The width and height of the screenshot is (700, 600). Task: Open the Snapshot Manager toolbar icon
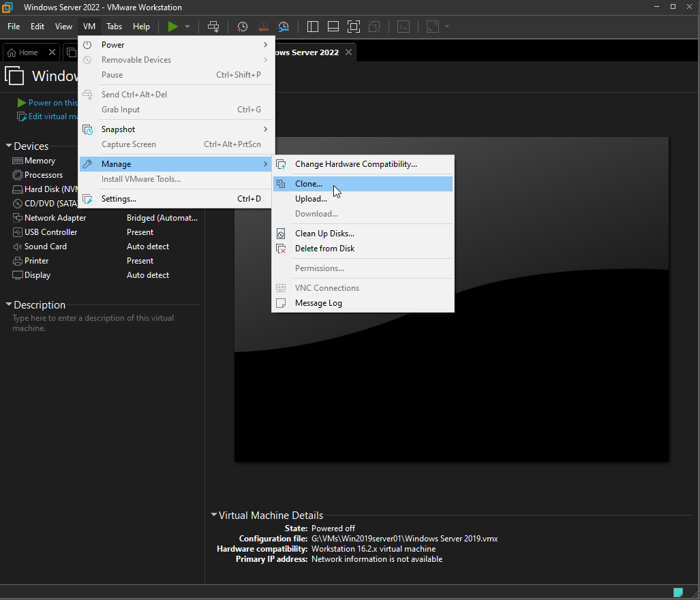(x=284, y=27)
